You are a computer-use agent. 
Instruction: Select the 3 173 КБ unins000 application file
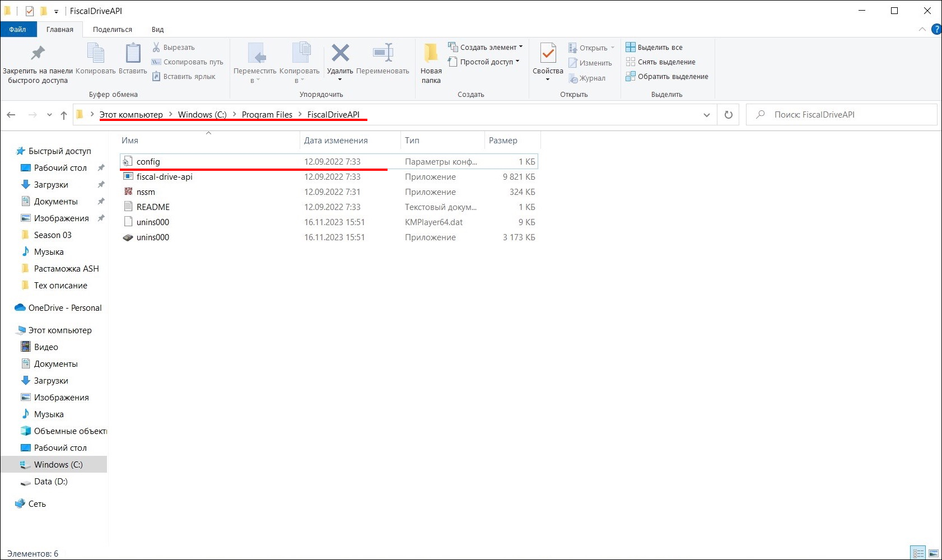point(329,237)
